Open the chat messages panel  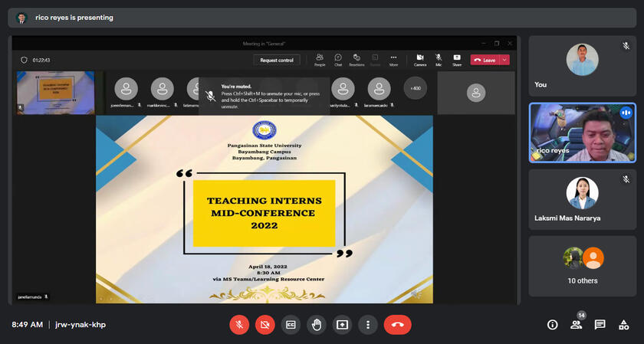600,325
